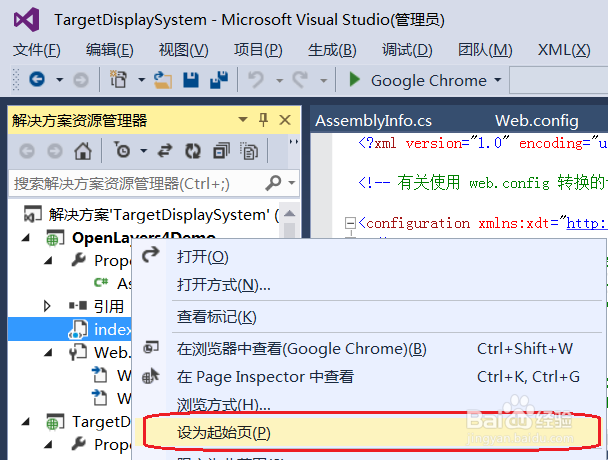Open the 团队(M) menu
This screenshot has width=608, height=460.
click(x=485, y=50)
